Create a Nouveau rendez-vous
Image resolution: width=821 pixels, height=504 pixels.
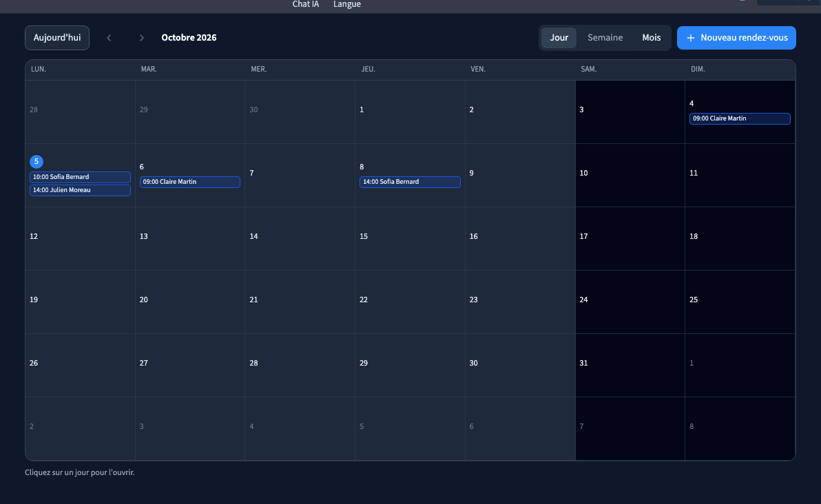click(x=736, y=38)
